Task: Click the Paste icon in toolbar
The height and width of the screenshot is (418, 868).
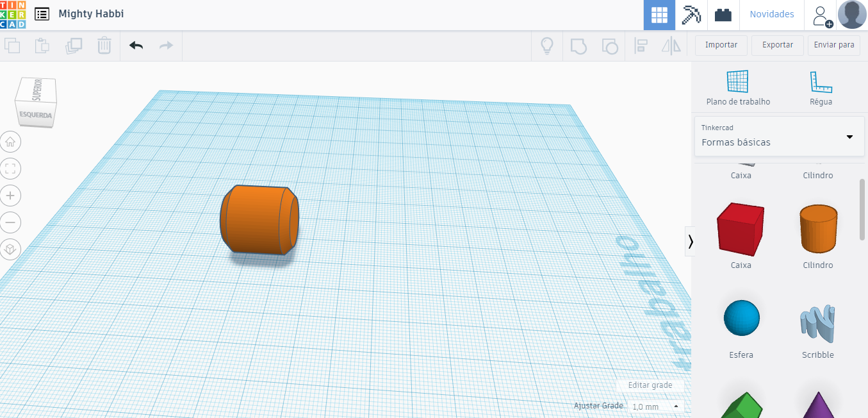Action: (x=42, y=46)
